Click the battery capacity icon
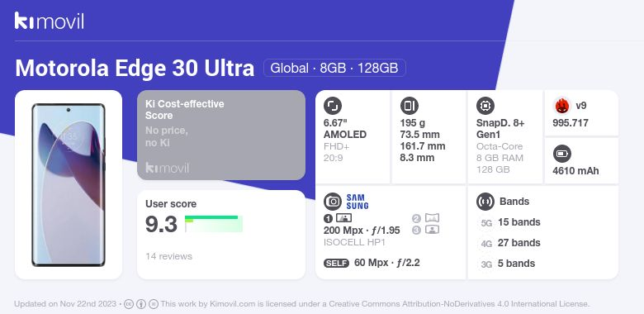This screenshot has width=644, height=314. click(x=562, y=155)
